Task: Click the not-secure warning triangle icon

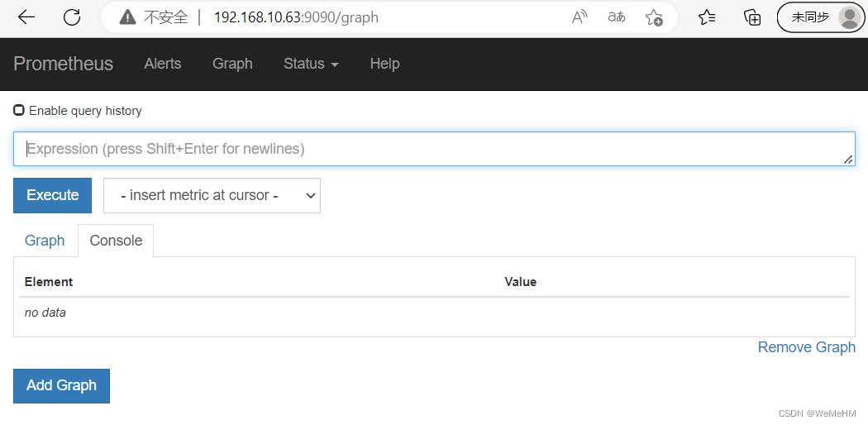Action: click(127, 17)
